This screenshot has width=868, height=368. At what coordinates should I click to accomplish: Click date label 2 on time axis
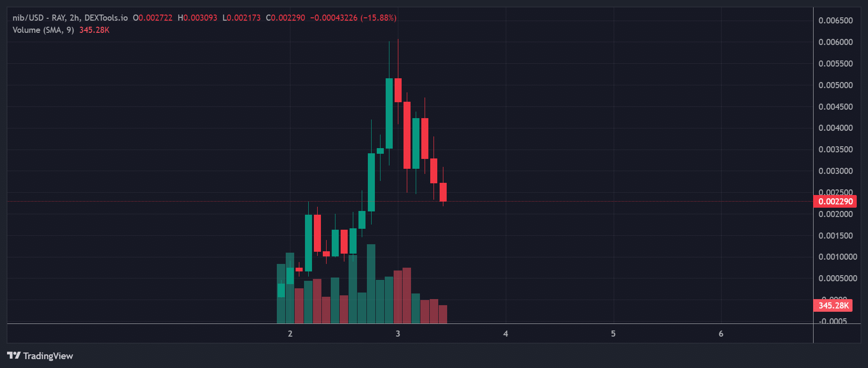click(x=290, y=334)
